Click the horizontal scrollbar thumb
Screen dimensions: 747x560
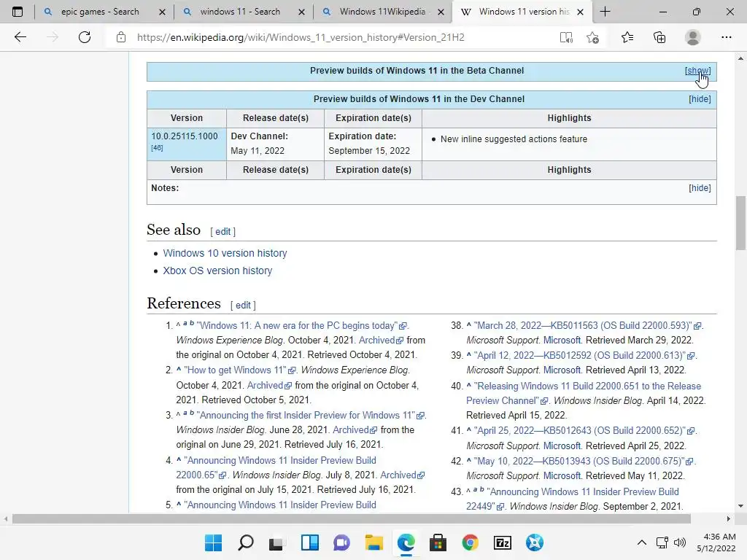[x=351, y=519]
